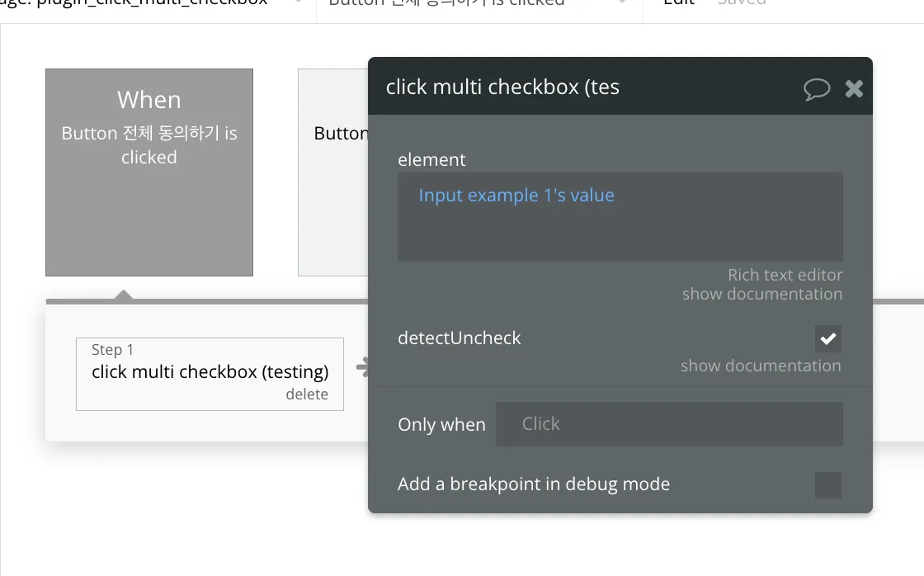Click the Only when condition field
Viewport: 924px width, 576px height.
click(x=668, y=424)
